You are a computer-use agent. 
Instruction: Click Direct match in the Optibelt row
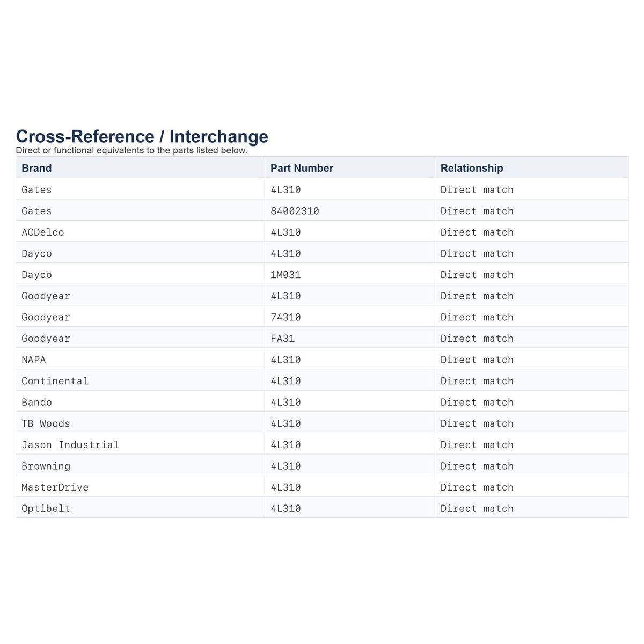[477, 509]
